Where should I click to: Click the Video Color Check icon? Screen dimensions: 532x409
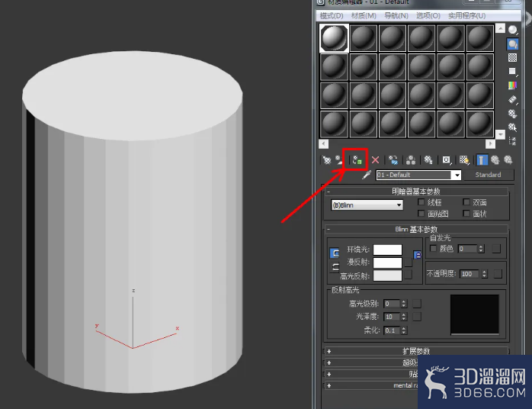point(513,85)
